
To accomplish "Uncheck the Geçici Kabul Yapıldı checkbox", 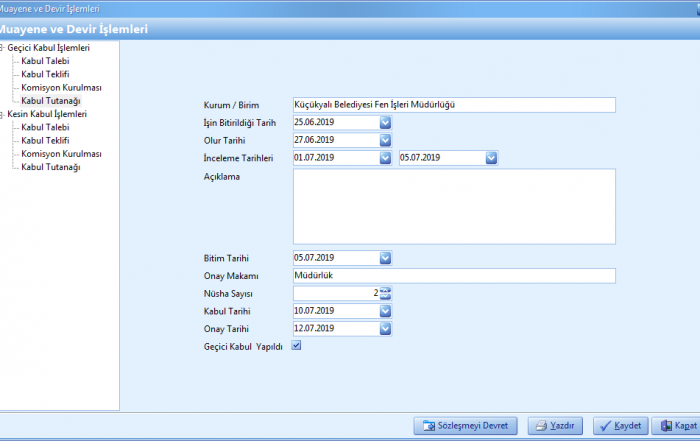I will click(x=297, y=346).
